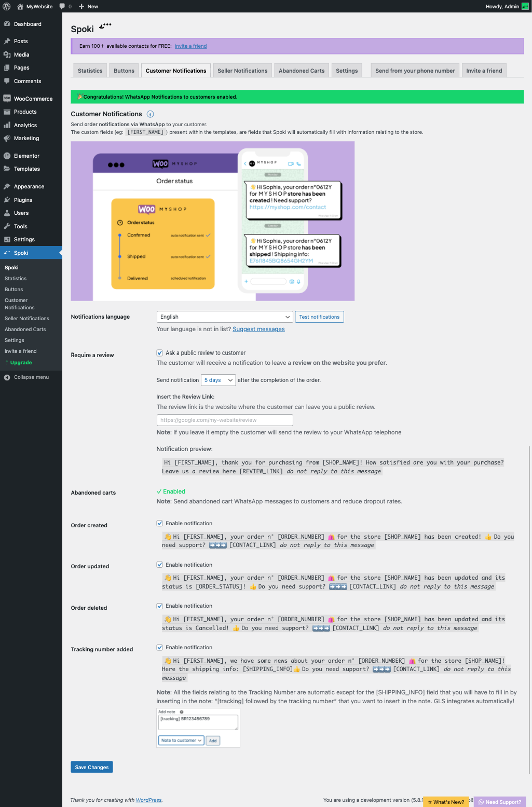
Task: Click the Admin avatar icon
Action: tap(525, 6)
